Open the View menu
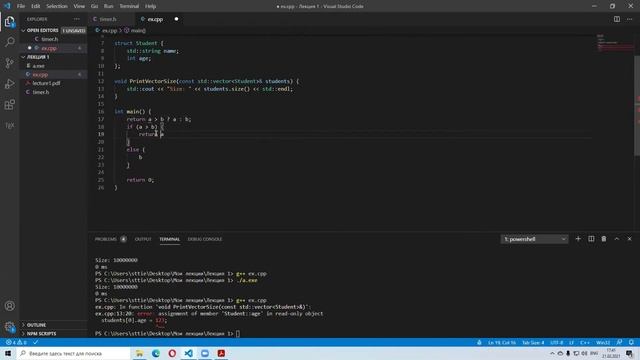 (x=79, y=6)
